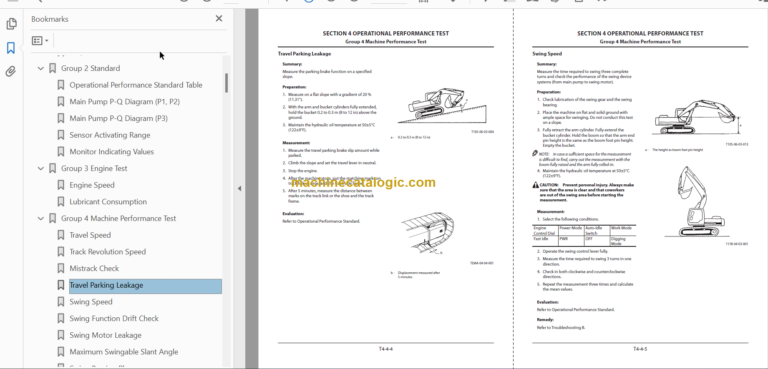Open the Track Revolution Speed bookmark
Screen dimensions: 768x369
(x=107, y=252)
